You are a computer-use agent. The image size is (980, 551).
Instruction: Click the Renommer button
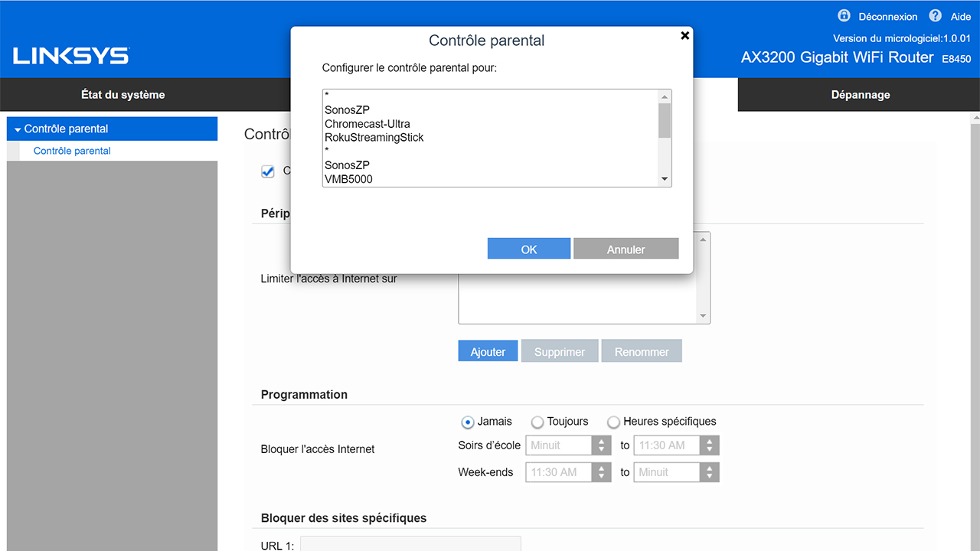coord(642,351)
